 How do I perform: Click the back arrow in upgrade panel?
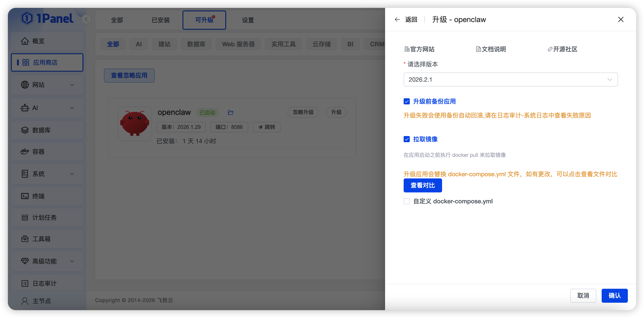[x=397, y=19]
